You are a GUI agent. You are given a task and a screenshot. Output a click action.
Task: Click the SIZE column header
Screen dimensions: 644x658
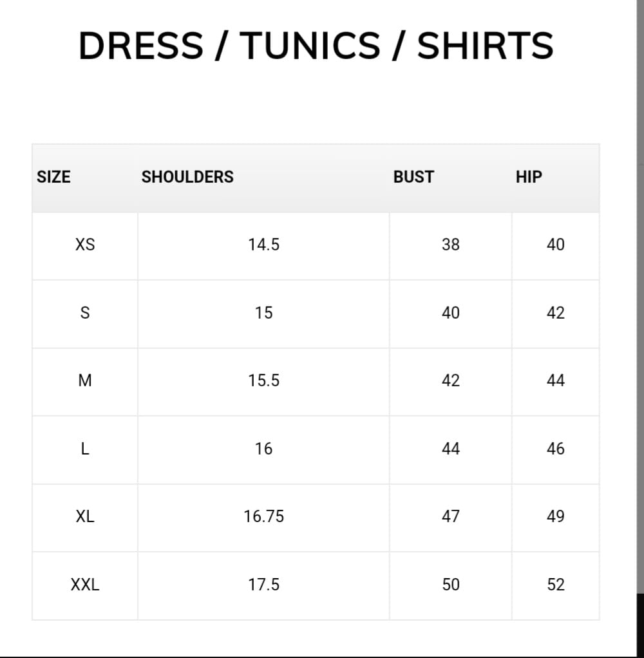pos(53,177)
